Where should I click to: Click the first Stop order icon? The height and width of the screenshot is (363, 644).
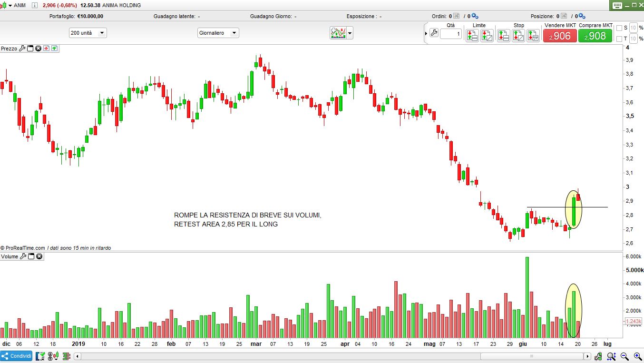[x=504, y=35]
